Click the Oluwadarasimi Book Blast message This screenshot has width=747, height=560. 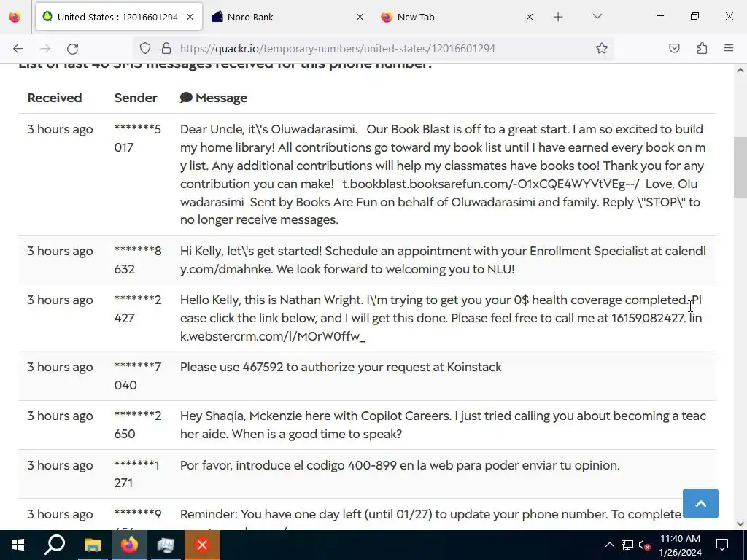click(443, 174)
